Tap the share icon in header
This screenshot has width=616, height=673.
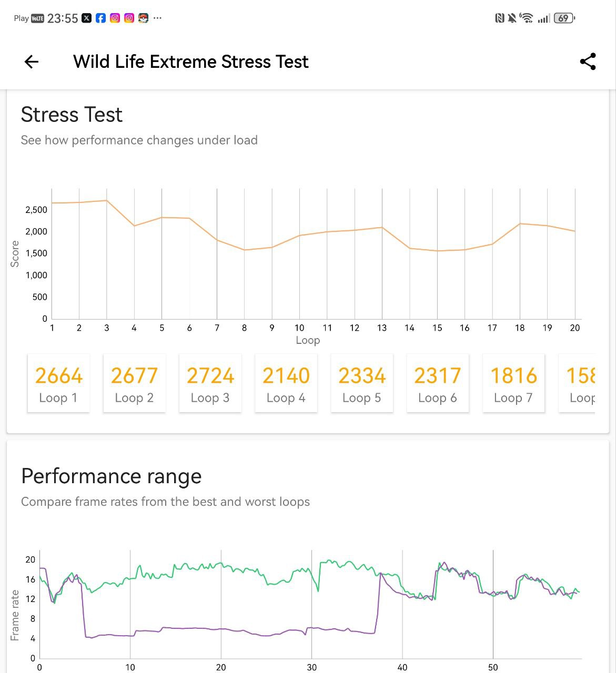click(x=588, y=62)
